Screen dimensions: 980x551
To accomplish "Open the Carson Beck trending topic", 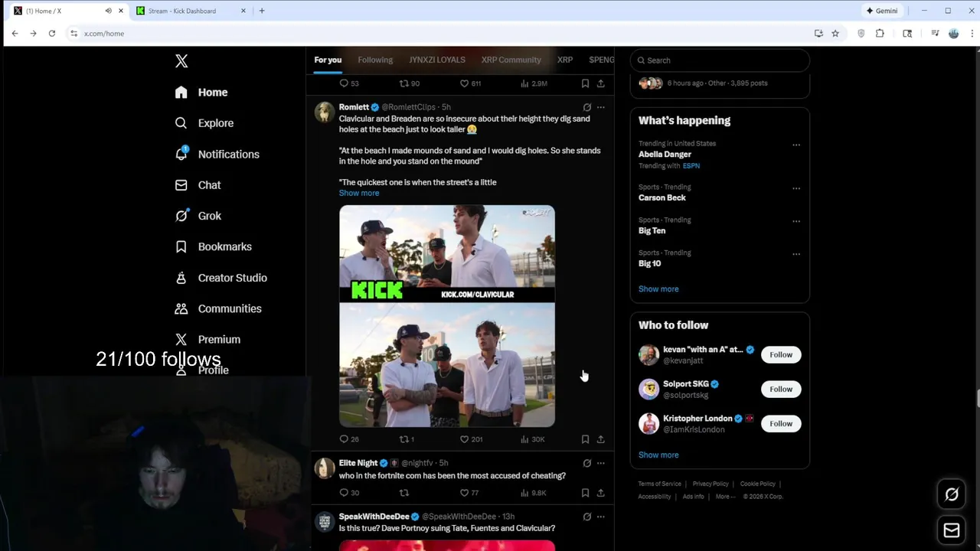I will 662,198.
